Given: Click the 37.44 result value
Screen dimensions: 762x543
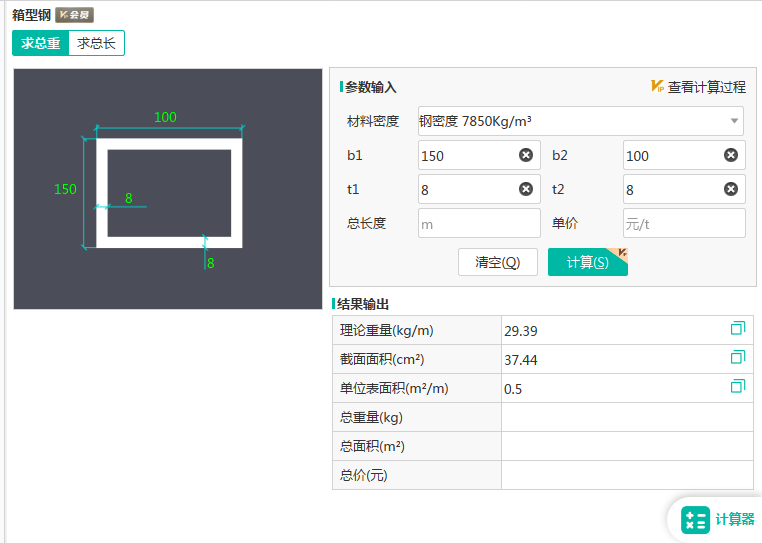Looking at the screenshot, I should 520,360.
